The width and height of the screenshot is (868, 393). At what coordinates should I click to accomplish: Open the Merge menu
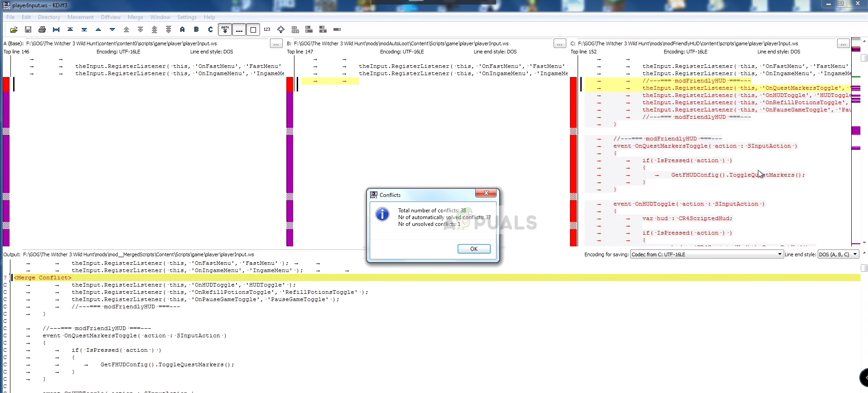(x=135, y=17)
